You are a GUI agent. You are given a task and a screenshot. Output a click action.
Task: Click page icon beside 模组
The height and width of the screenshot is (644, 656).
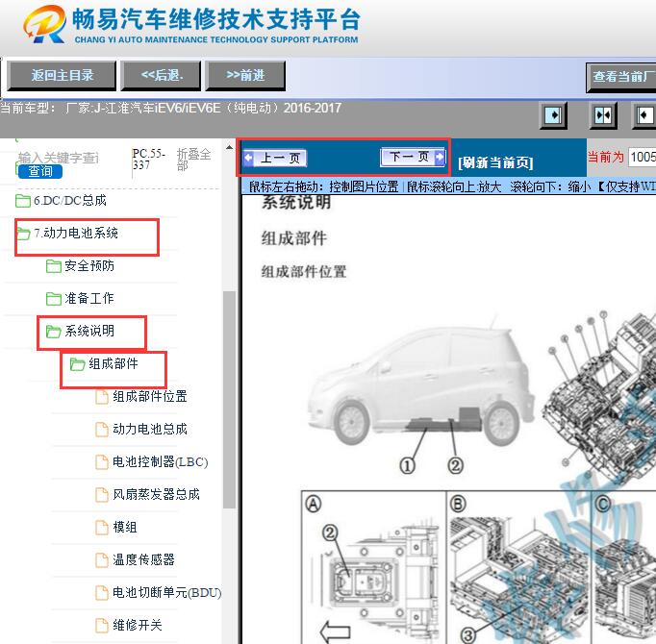point(102,527)
